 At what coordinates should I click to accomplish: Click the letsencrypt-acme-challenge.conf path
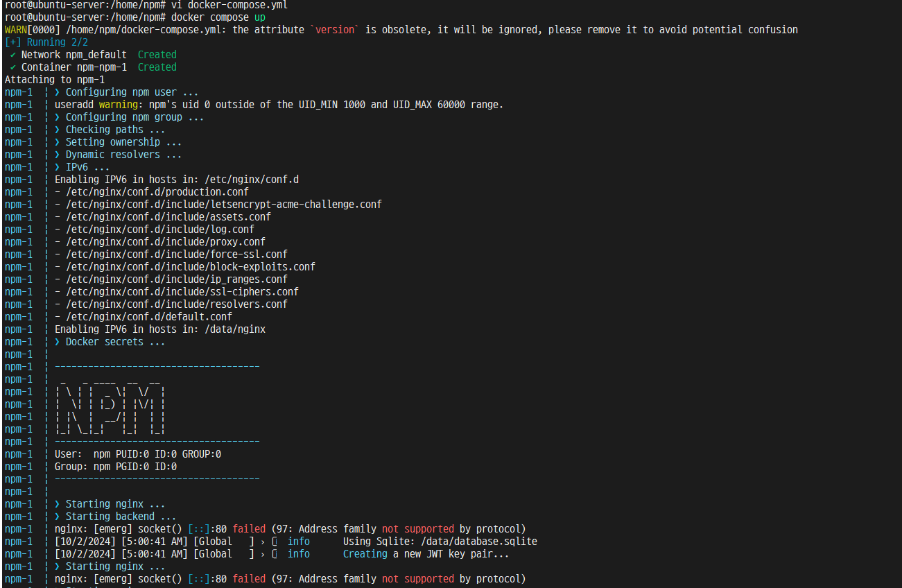[x=224, y=205]
